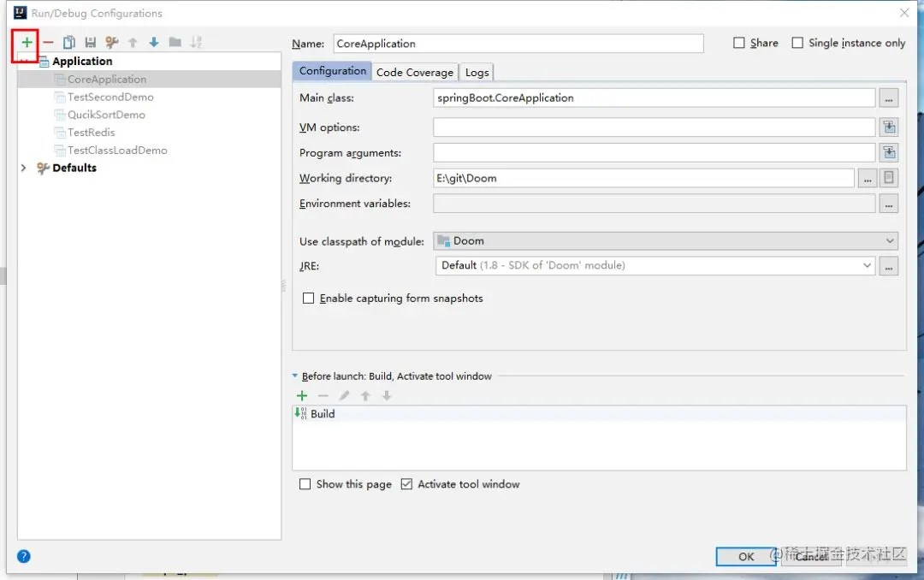This screenshot has height=580, width=924.
Task: Create a new folder for configurations
Action: (x=175, y=42)
